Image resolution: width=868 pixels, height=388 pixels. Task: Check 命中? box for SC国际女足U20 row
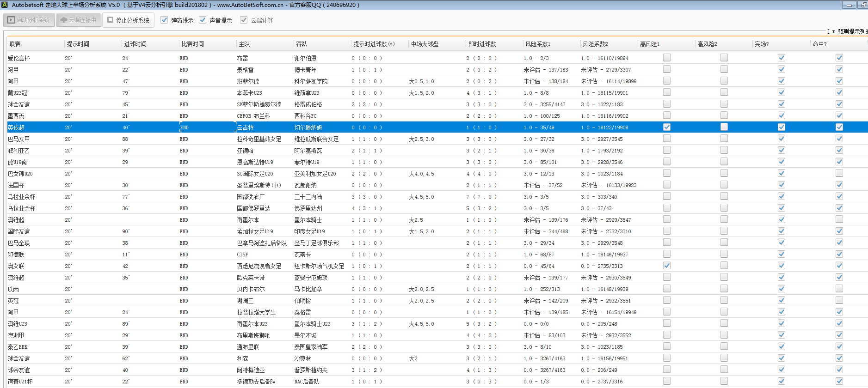coord(839,173)
